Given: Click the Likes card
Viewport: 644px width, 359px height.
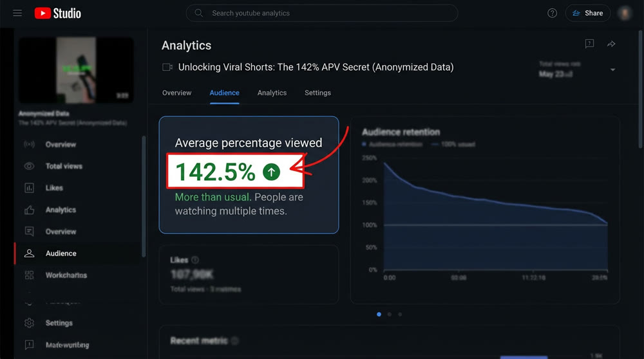Looking at the screenshot, I should 249,275.
